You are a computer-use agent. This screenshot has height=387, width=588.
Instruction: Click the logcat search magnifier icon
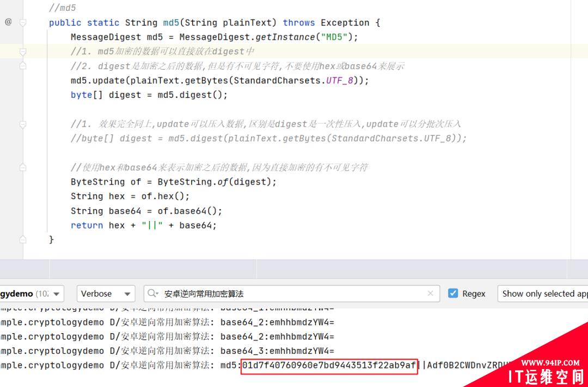point(153,293)
